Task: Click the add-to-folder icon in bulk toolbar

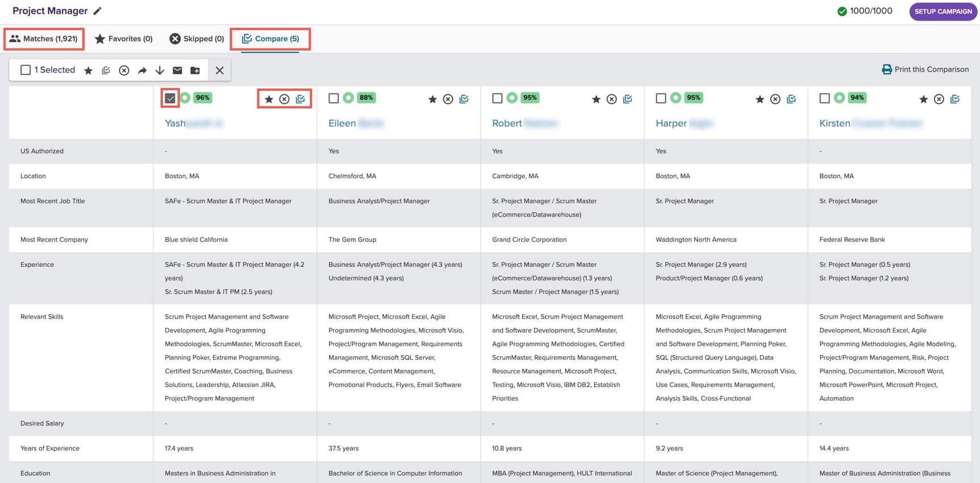Action: pyautogui.click(x=195, y=70)
